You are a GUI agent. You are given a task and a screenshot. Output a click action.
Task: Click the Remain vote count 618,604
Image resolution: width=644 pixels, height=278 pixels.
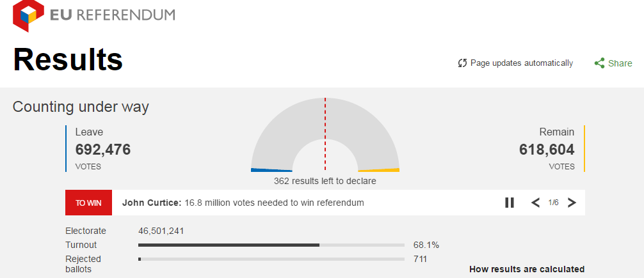(x=546, y=150)
